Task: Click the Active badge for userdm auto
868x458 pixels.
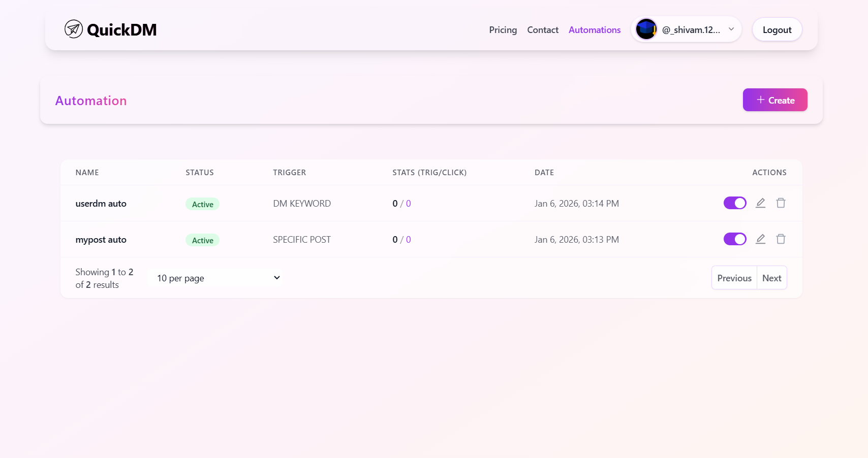Action: (202, 204)
